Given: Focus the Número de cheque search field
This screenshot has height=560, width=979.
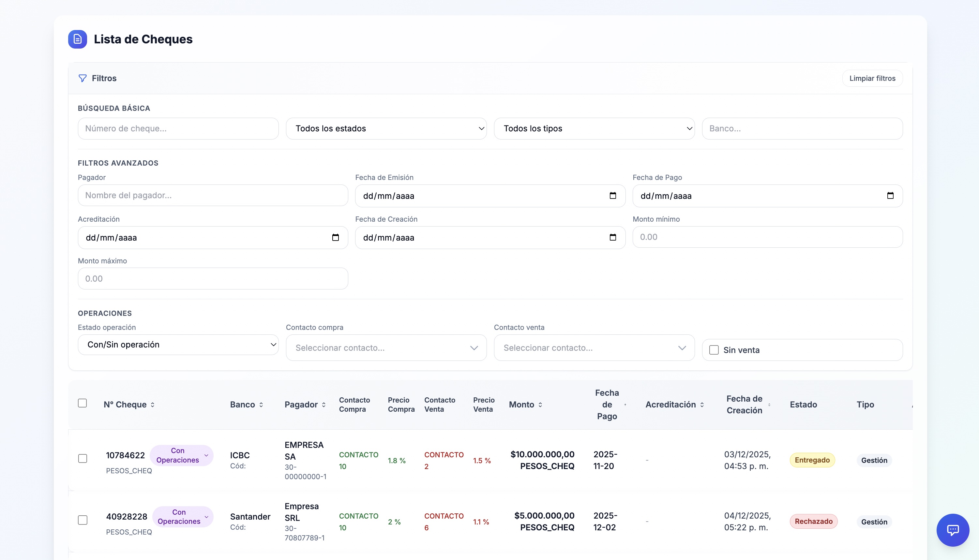Looking at the screenshot, I should coord(178,128).
